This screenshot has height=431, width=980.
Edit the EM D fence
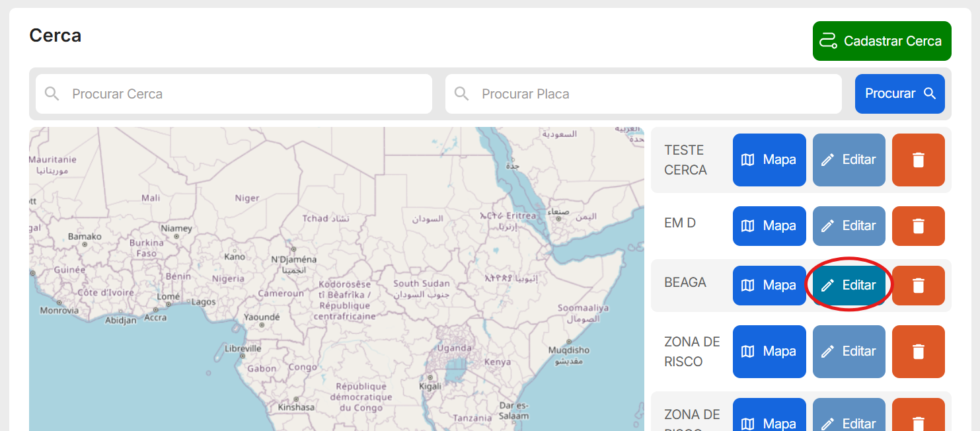click(x=848, y=226)
